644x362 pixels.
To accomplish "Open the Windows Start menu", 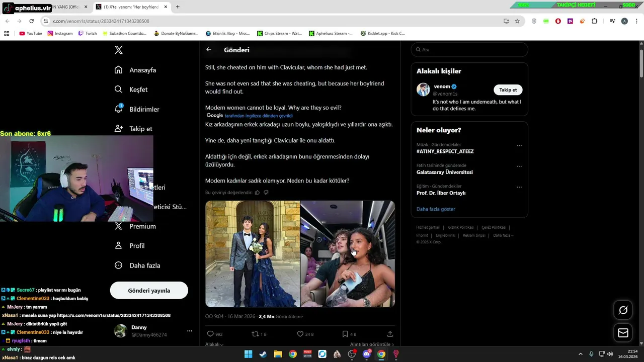I will click(x=248, y=354).
